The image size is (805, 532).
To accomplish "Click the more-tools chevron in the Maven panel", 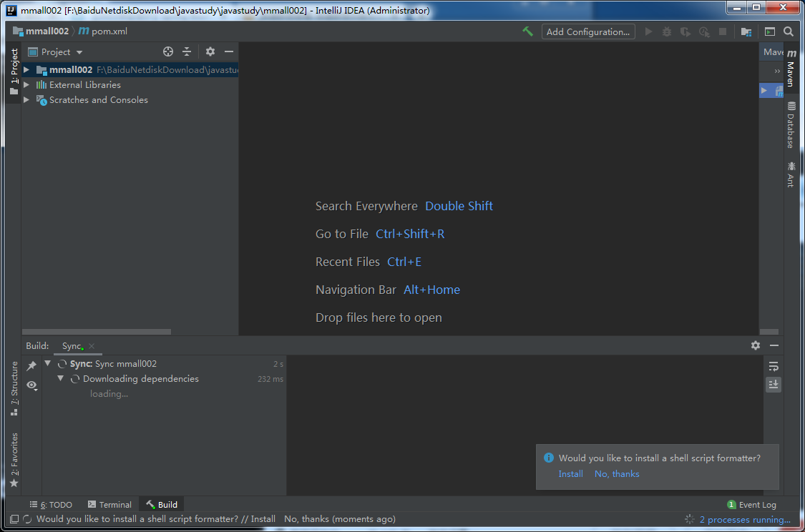I will tap(777, 71).
